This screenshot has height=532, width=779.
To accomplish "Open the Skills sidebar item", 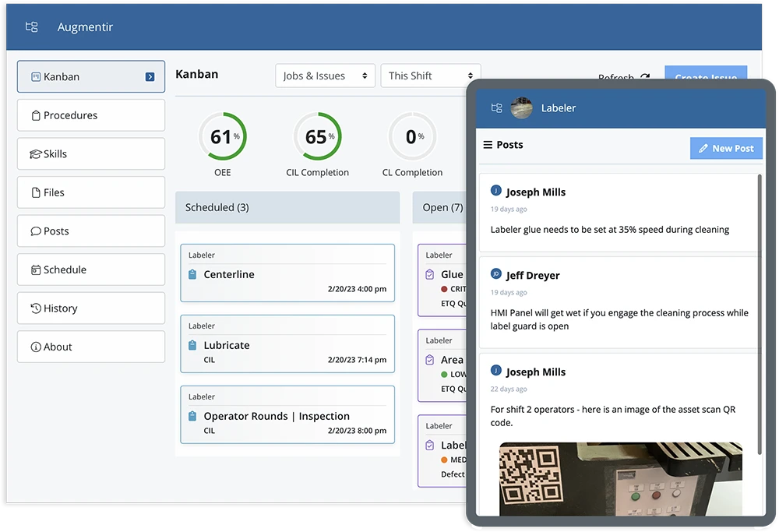I will pyautogui.click(x=91, y=154).
